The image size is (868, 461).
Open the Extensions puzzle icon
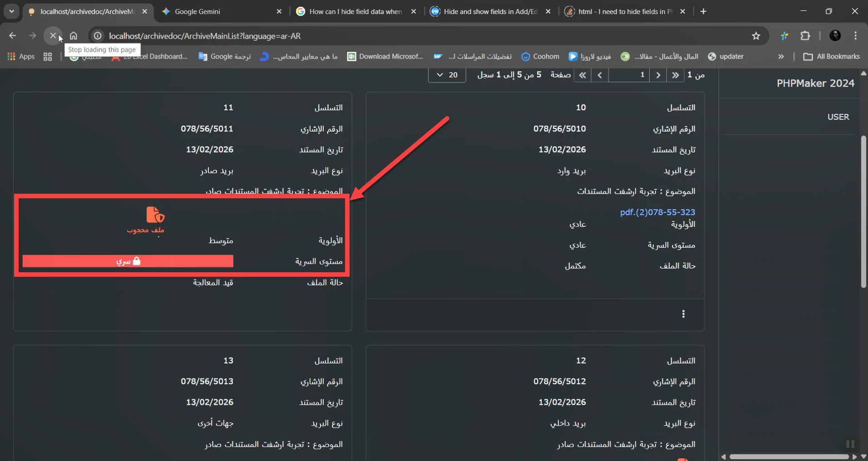(805, 36)
